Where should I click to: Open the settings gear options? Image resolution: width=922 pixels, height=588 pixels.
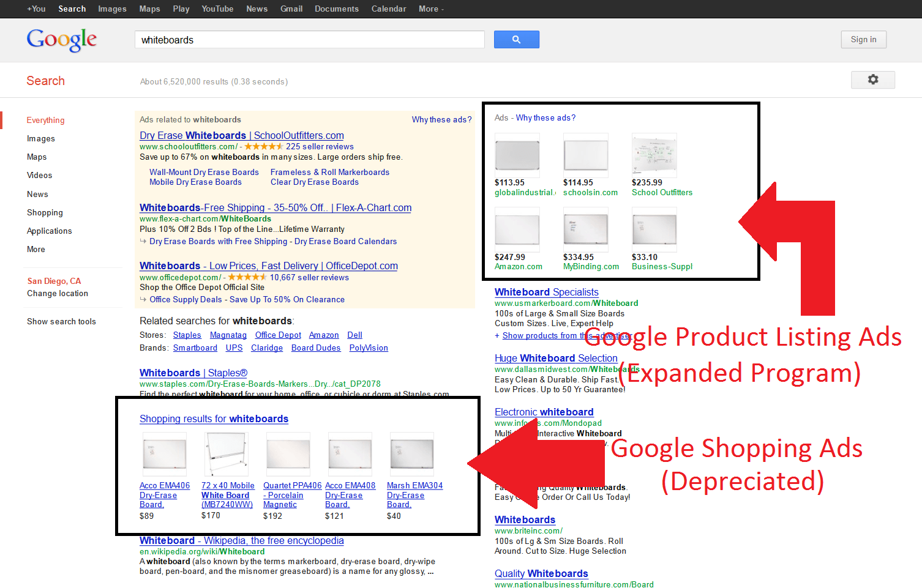(873, 80)
